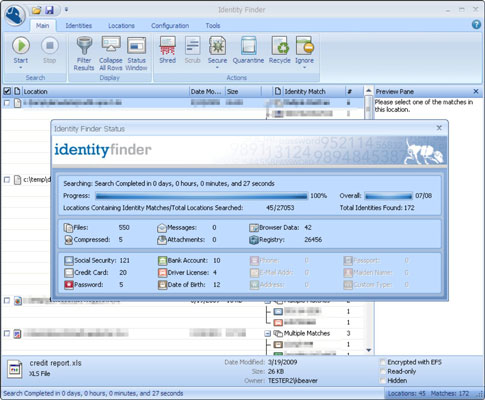The height and width of the screenshot is (400, 485).
Task: Click the Messages envelope icon
Action: coord(162,228)
